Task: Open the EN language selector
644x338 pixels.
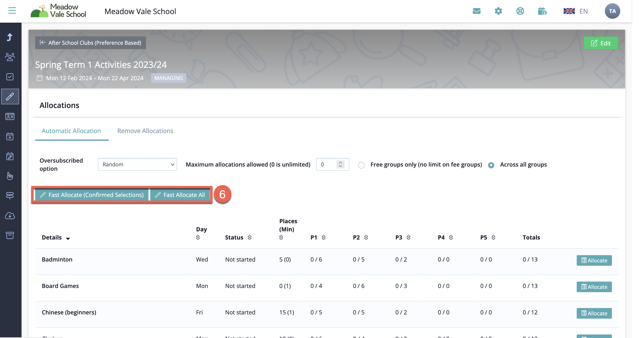Action: (x=576, y=11)
